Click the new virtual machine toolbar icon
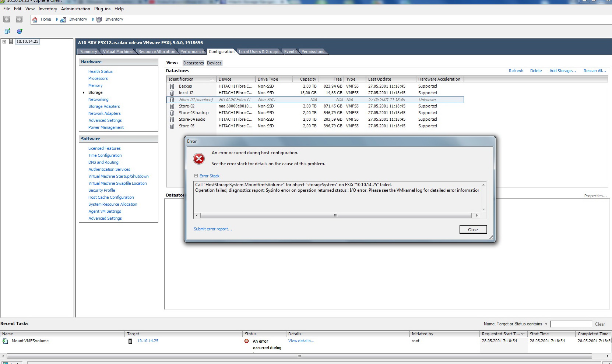The image size is (612, 364). pos(7,31)
